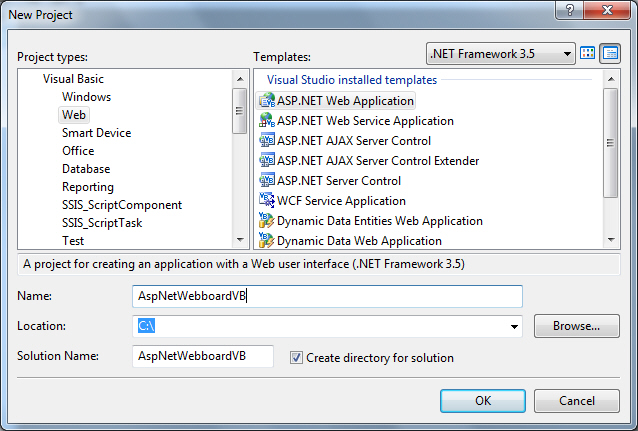Viewport: 638px width, 431px height.
Task: Choose Dynamic Data Entities Web Application icon
Action: (x=267, y=220)
